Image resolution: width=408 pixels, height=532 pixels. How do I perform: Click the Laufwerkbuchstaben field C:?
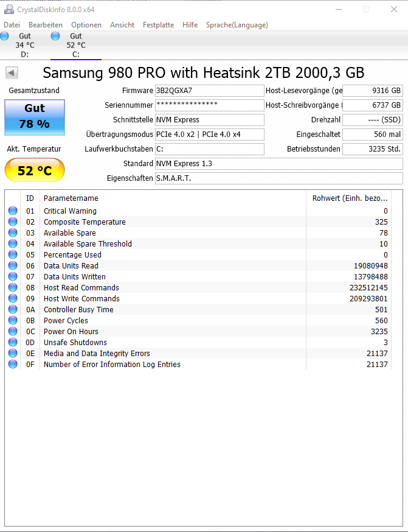tap(209, 149)
